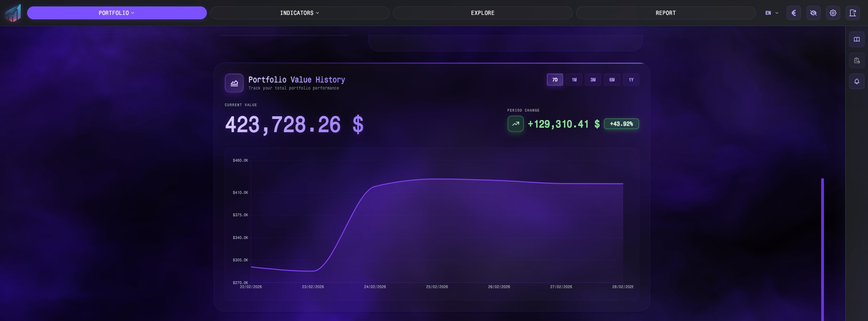
Task: Open settings via the gear icon
Action: tap(833, 13)
